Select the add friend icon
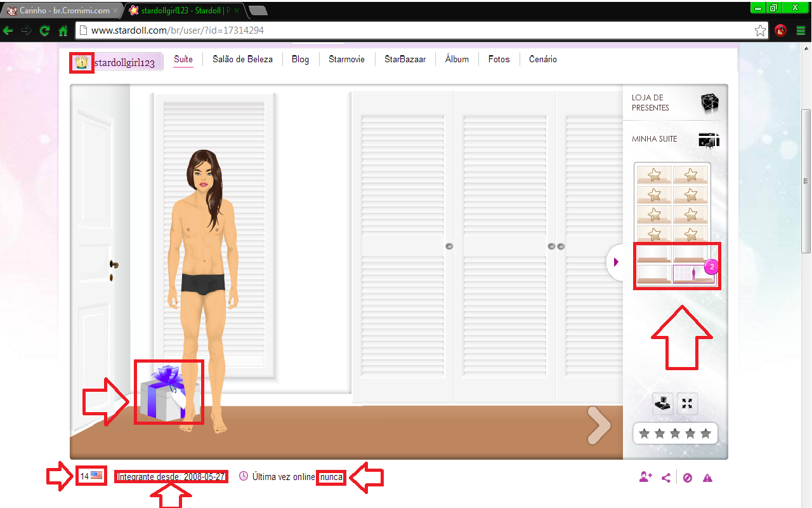This screenshot has height=508, width=812. [645, 478]
